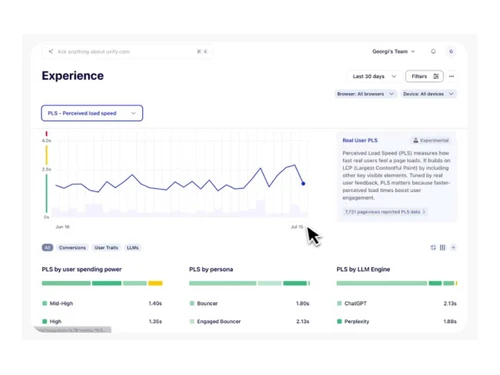Viewport: 500px width, 375px height.
Task: Click the search sparkle icon in Ask bar
Action: click(51, 52)
